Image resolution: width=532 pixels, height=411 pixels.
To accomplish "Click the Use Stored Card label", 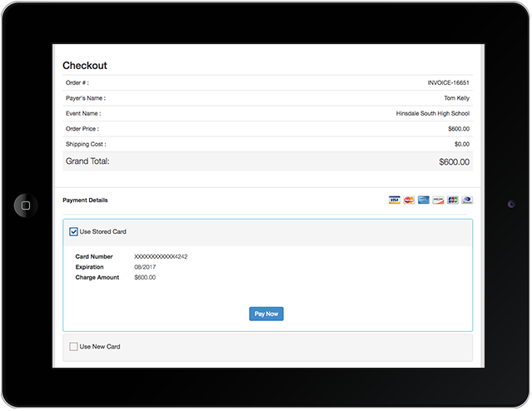I will pyautogui.click(x=102, y=231).
